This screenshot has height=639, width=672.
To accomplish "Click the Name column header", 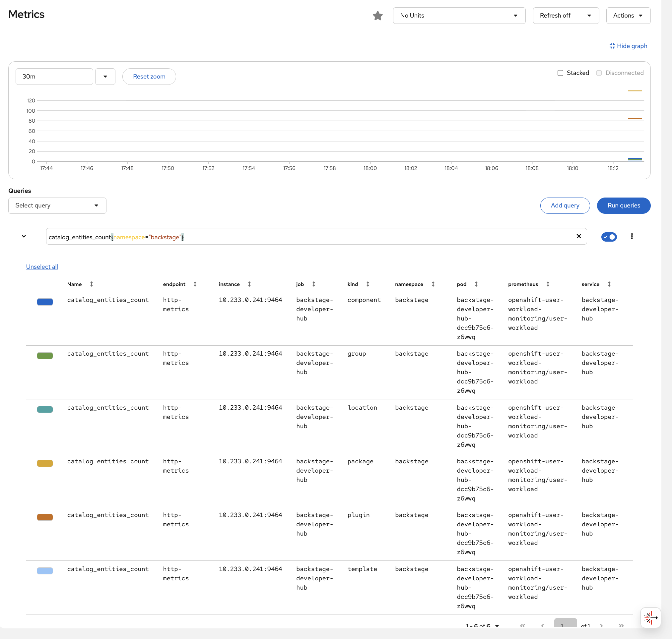I will point(74,284).
